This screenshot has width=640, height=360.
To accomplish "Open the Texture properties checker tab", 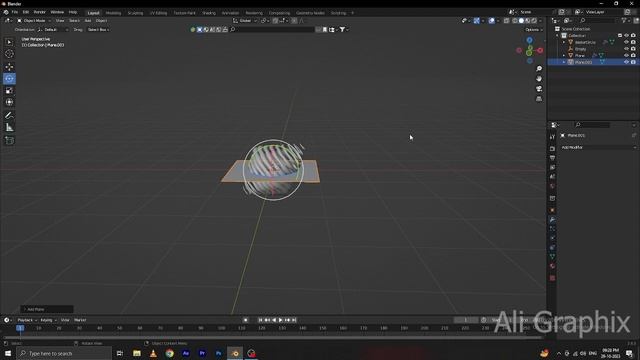I will [552, 278].
